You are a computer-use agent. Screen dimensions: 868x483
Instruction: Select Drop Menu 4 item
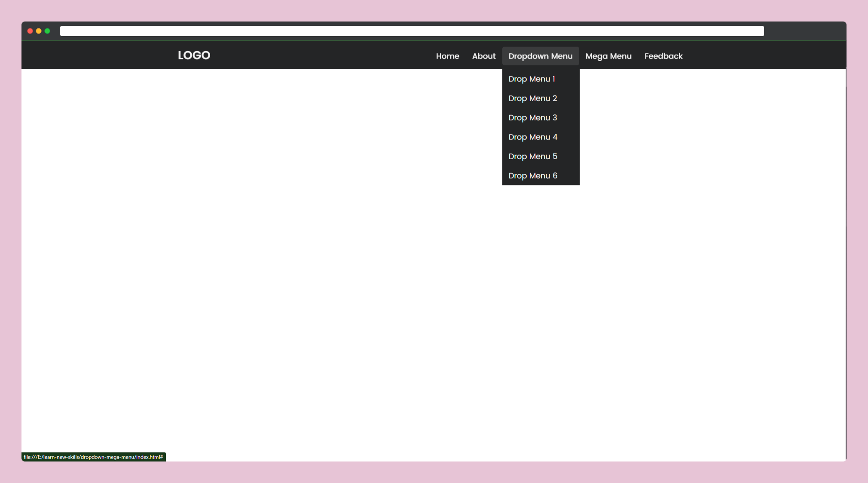[x=532, y=137]
